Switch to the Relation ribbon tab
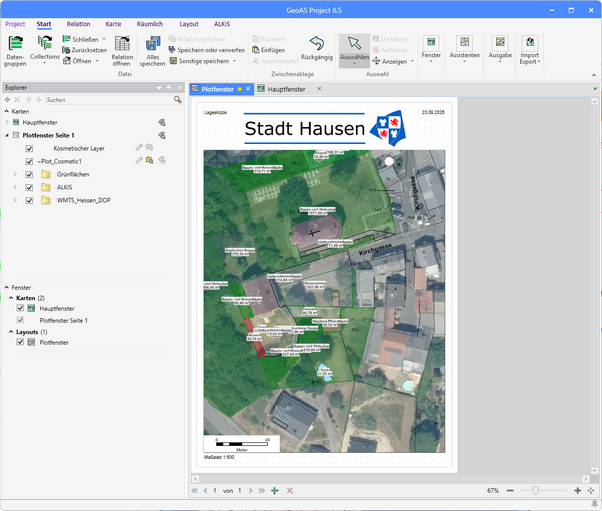The width and height of the screenshot is (602, 511). pos(78,24)
